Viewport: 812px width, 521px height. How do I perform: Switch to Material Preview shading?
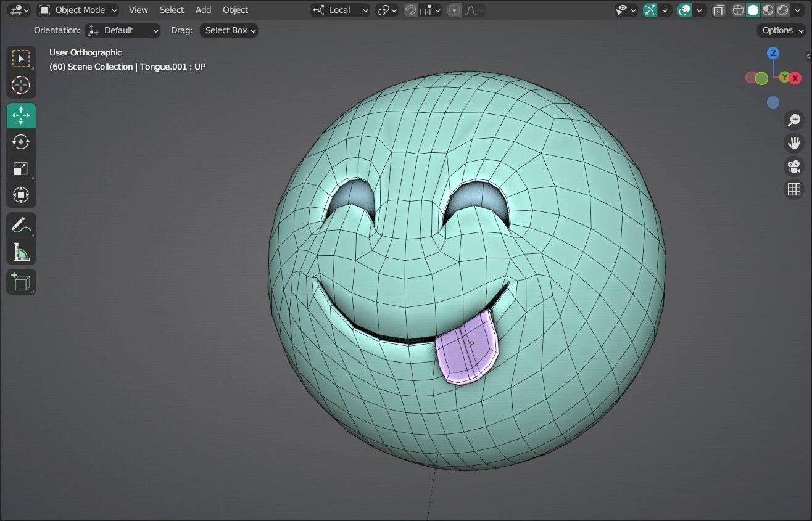(768, 10)
